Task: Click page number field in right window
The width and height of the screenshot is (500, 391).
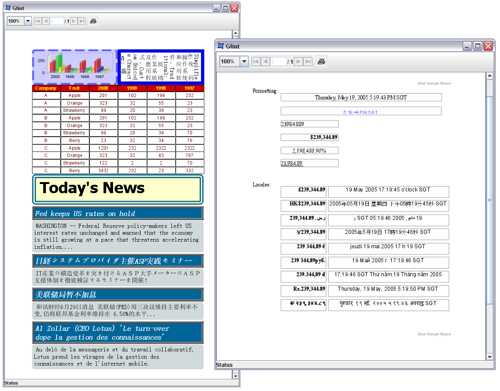Action: point(279,61)
